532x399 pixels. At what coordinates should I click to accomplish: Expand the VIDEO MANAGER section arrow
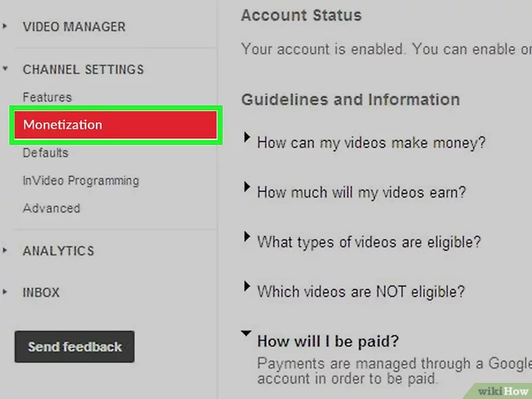pos(6,27)
